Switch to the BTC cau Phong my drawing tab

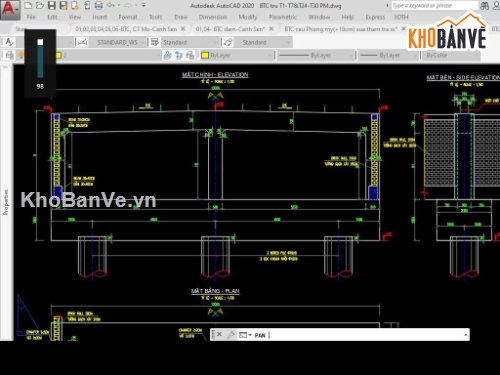(x=341, y=29)
